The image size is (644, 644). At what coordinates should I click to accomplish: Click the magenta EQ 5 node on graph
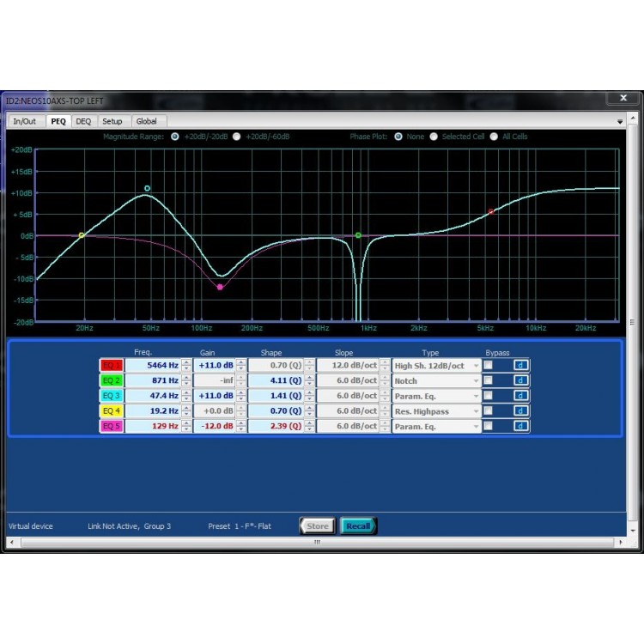[x=221, y=287]
